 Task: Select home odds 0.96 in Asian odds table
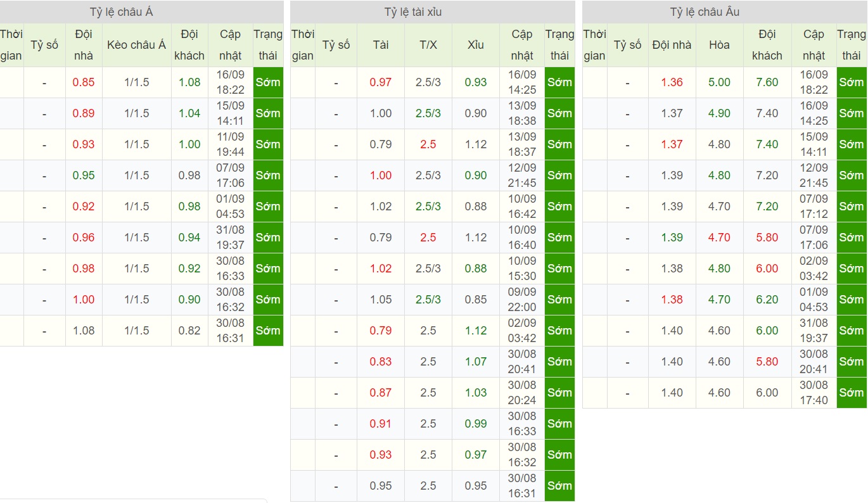click(84, 238)
